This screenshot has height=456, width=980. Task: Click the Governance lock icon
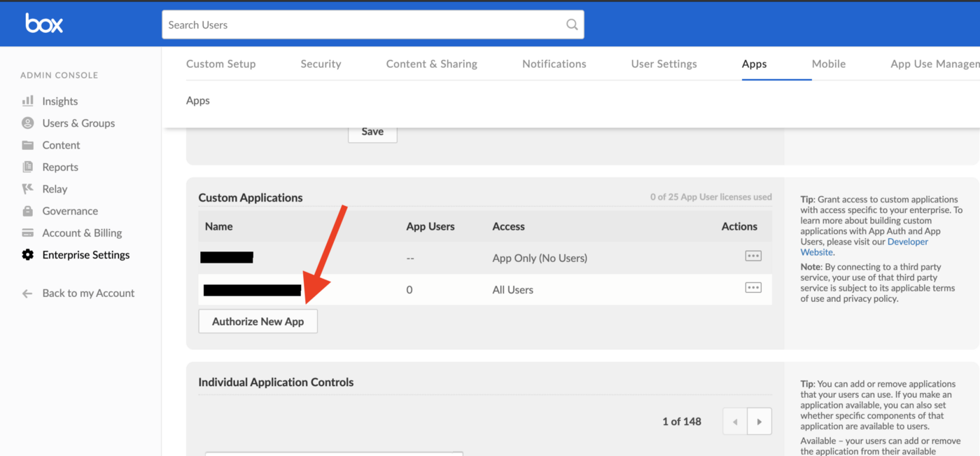click(28, 211)
